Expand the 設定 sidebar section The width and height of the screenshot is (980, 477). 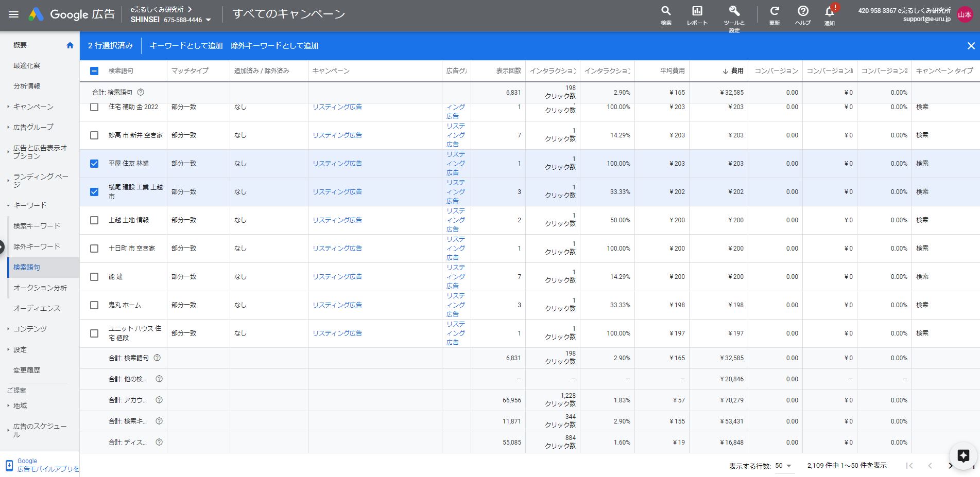click(8, 349)
